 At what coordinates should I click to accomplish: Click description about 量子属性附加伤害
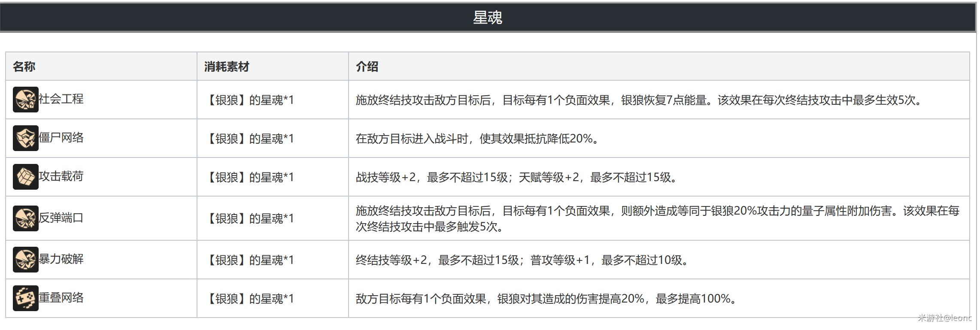[x=658, y=218]
